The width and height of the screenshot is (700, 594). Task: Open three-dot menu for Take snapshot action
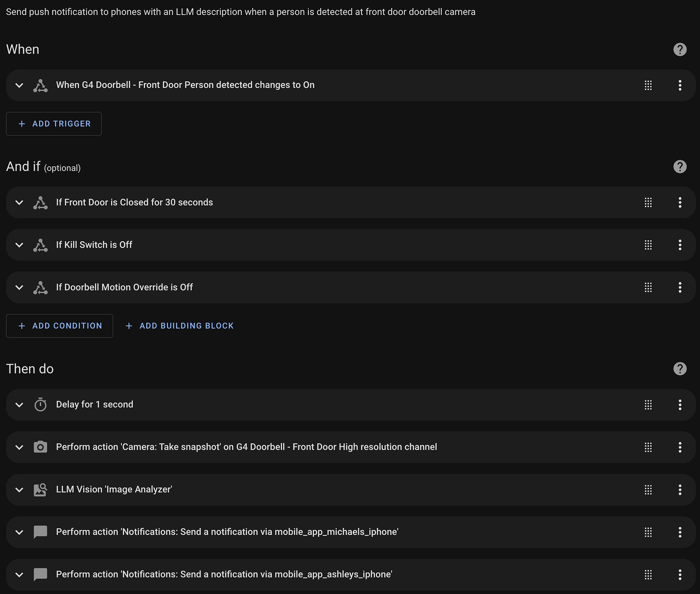[680, 447]
